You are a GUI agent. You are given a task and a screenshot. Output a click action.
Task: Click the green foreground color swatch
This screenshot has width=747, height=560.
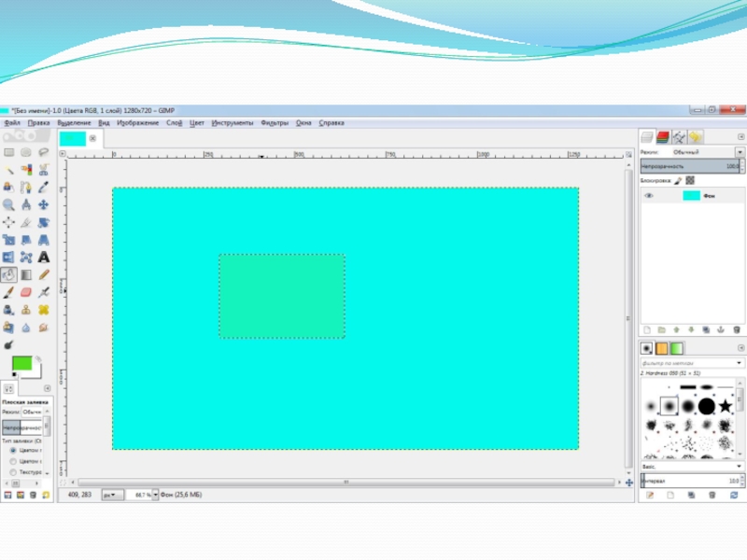coord(21,362)
